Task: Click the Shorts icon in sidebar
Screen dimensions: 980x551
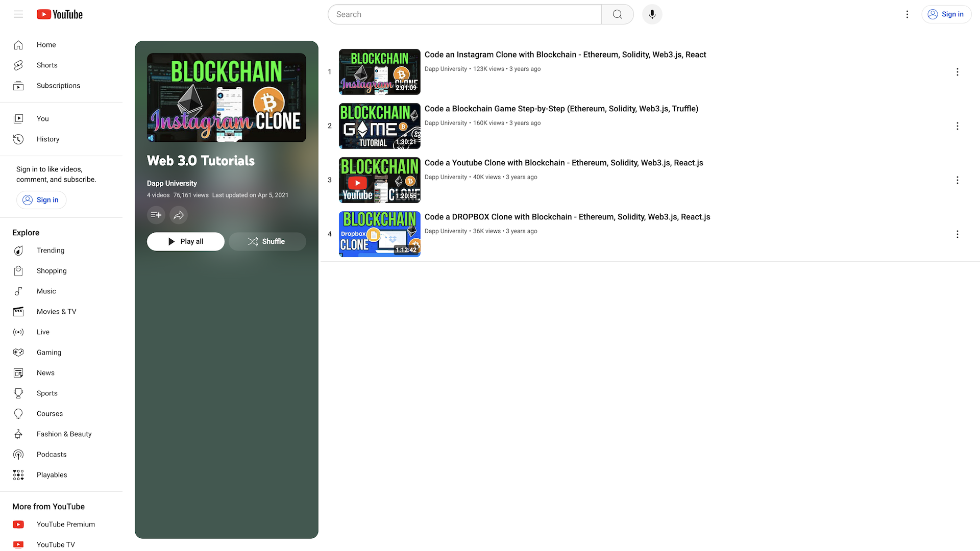Action: pyautogui.click(x=18, y=65)
